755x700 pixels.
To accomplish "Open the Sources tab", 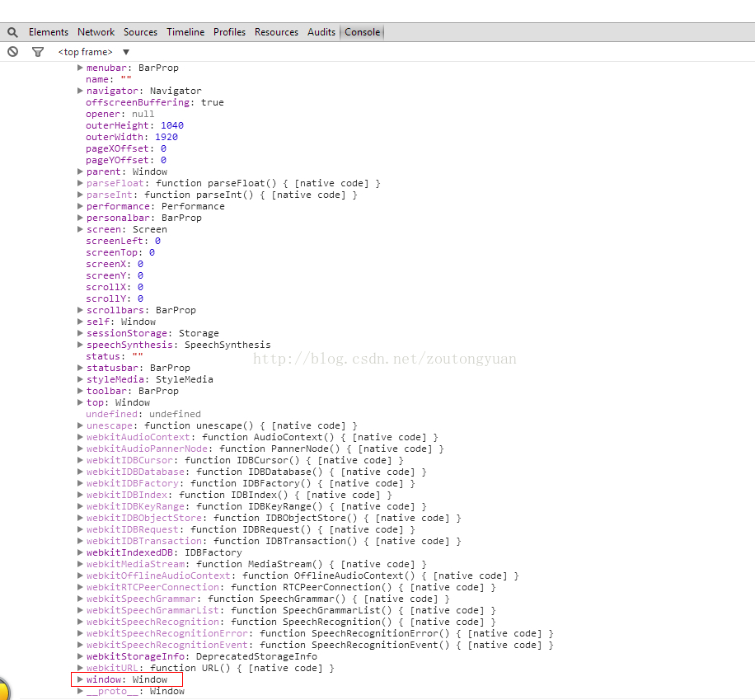I will [x=140, y=32].
